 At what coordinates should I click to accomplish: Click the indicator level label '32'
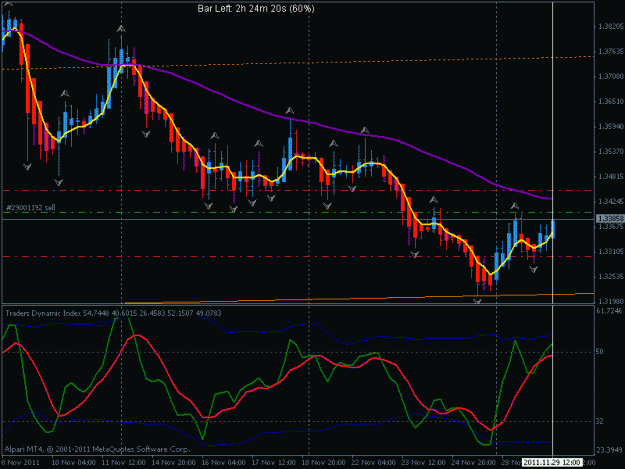pyautogui.click(x=599, y=421)
